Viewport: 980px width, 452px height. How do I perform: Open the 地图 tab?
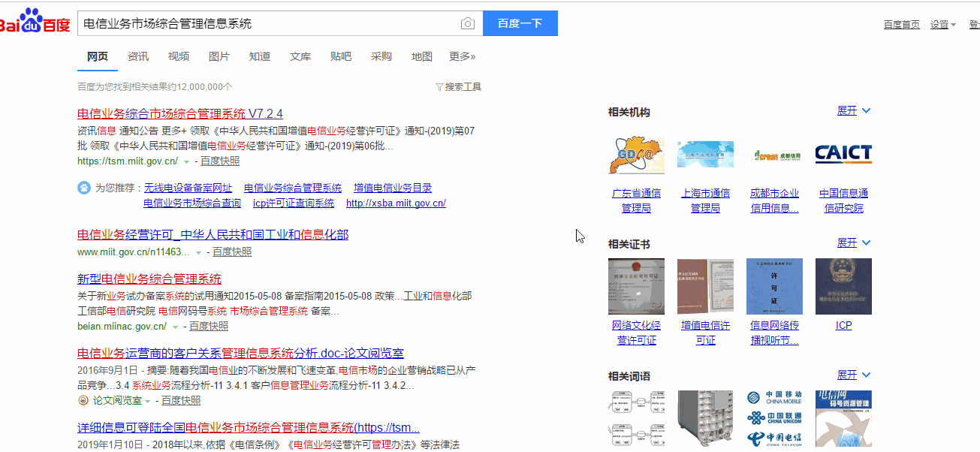coord(422,56)
